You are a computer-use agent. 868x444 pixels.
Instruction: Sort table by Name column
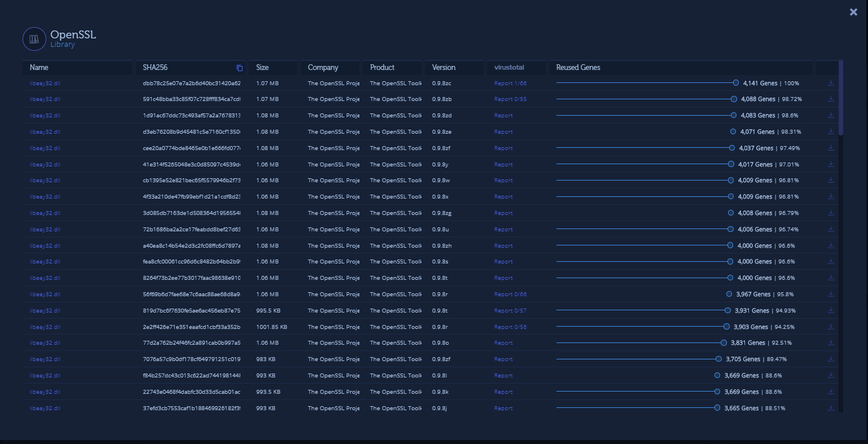(x=39, y=68)
